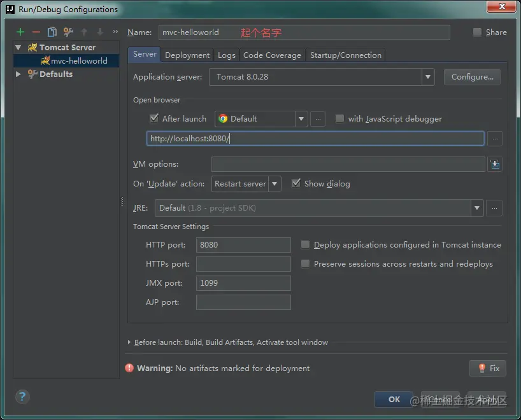Click the VM options input field
521x420 pixels.
coord(348,164)
